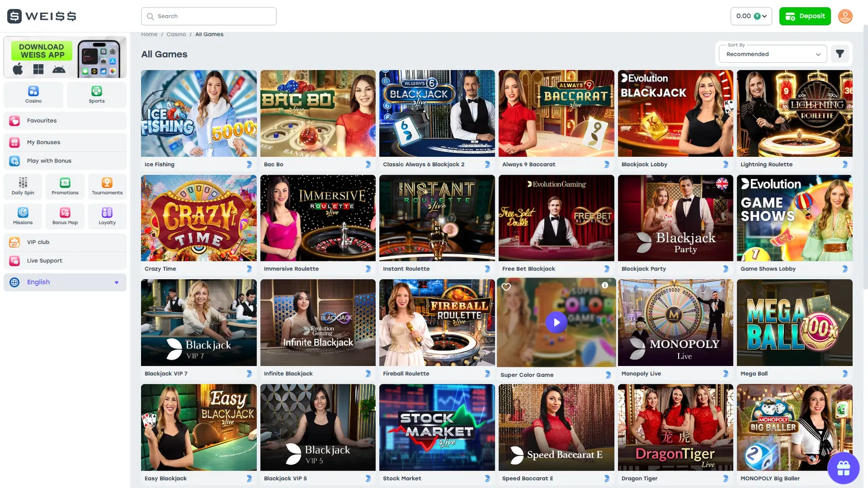Click the blue arrow icon next to Mega Ball
Image resolution: width=868 pixels, height=488 pixels.
tap(845, 374)
